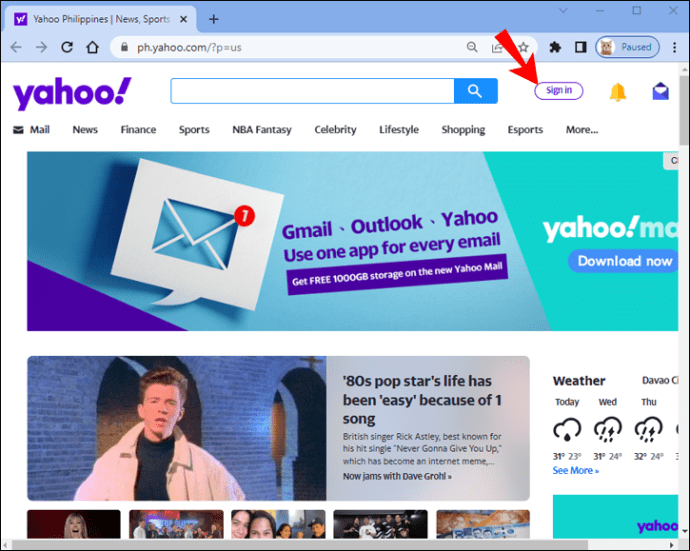This screenshot has height=551, width=690.
Task: Open the Sports section
Action: [x=194, y=130]
